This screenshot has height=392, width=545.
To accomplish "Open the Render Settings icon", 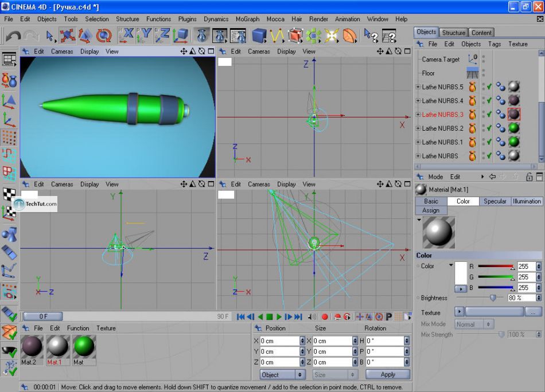I will (x=238, y=36).
